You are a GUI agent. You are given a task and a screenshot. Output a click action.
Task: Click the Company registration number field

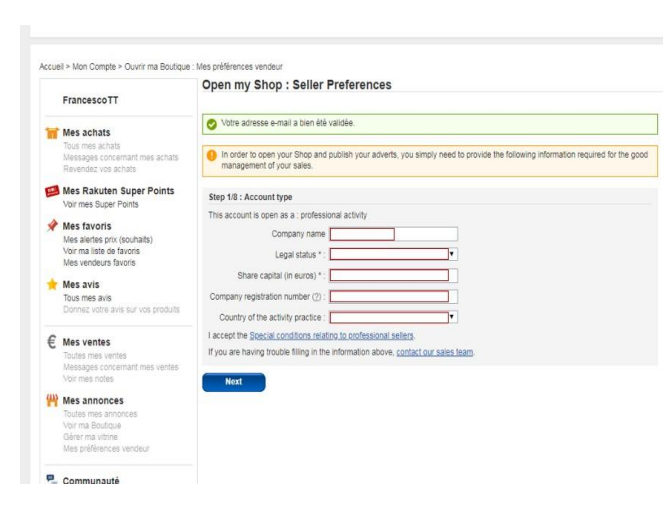(x=394, y=296)
